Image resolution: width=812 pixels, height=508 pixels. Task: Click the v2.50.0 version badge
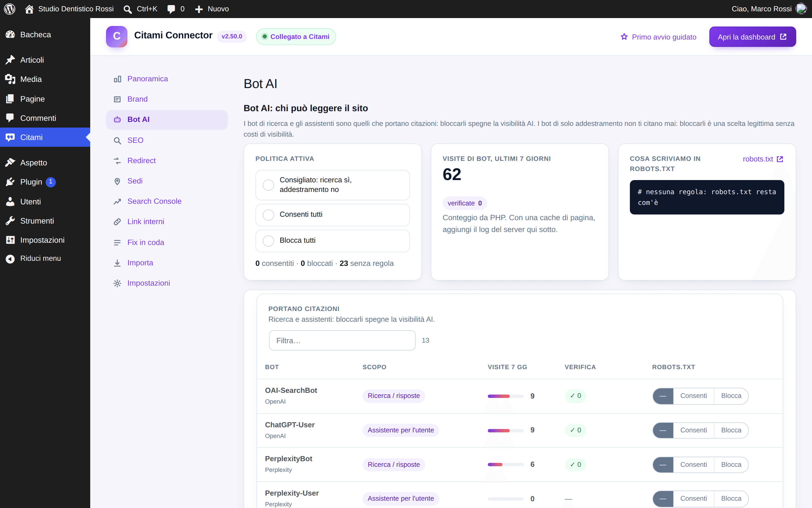232,36
